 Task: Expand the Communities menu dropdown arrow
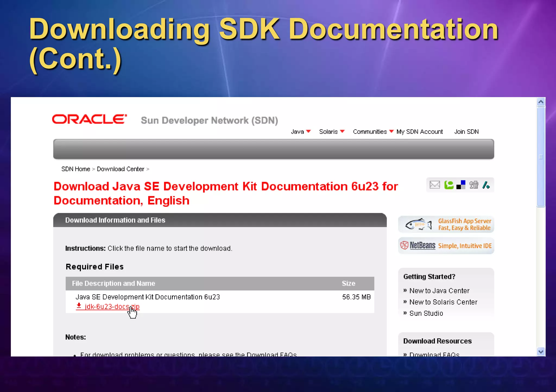391,131
